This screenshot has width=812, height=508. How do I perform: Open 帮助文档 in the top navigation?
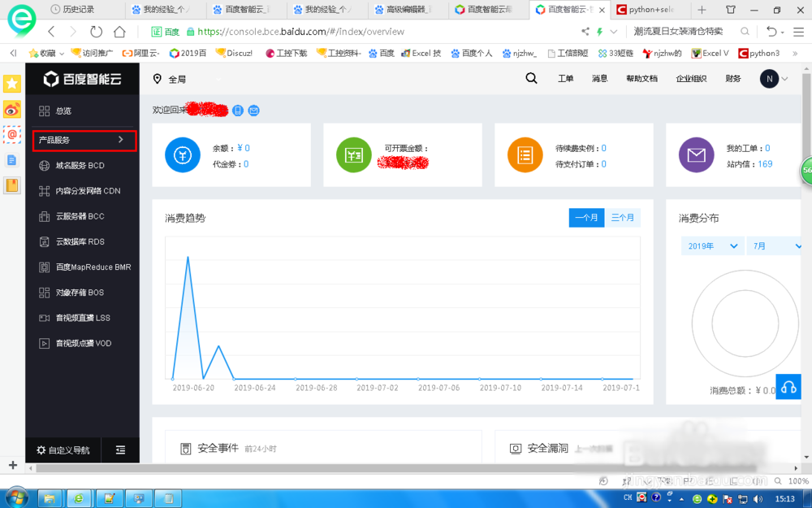click(641, 79)
